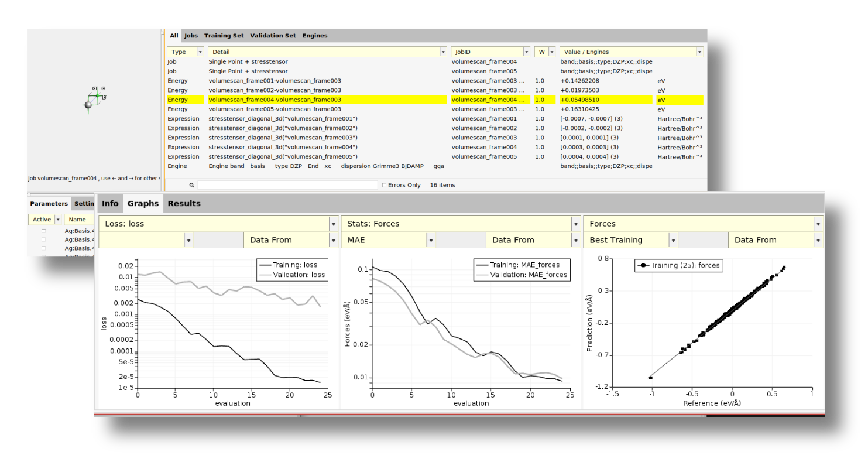Switch to the Results tab

[x=184, y=204]
